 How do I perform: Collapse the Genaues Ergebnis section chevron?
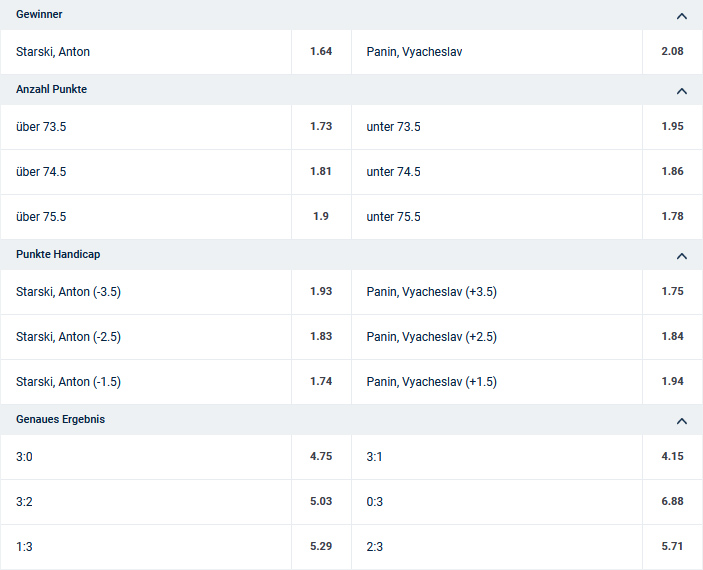(681, 421)
